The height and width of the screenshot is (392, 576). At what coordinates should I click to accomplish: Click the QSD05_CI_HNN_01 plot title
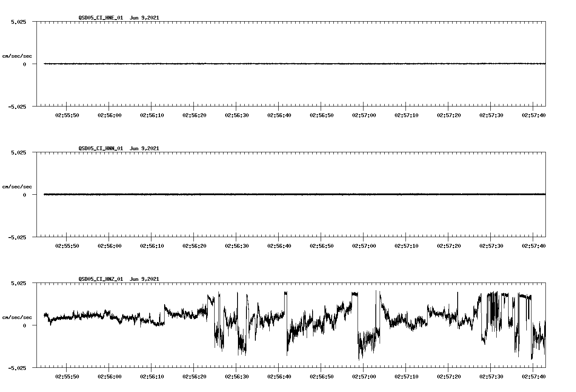pos(119,148)
